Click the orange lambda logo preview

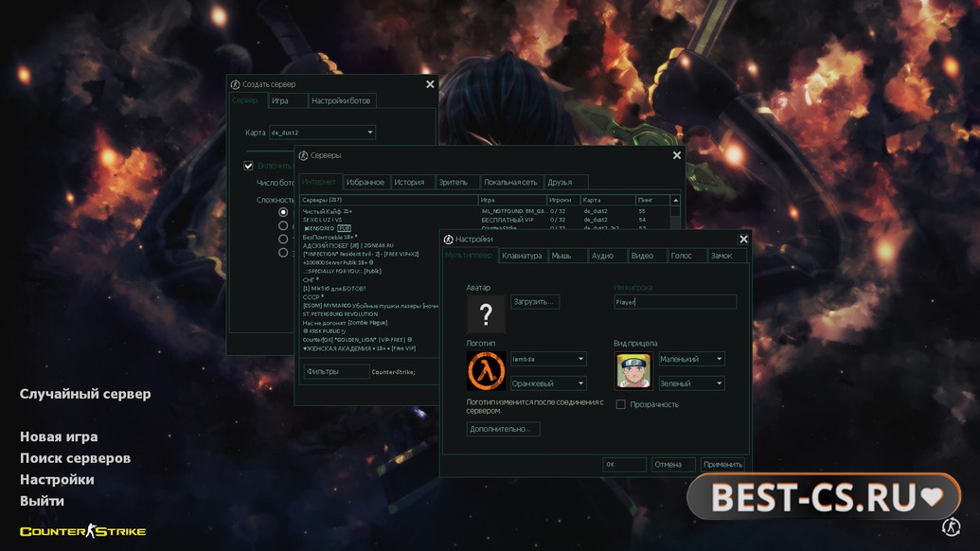[x=486, y=371]
